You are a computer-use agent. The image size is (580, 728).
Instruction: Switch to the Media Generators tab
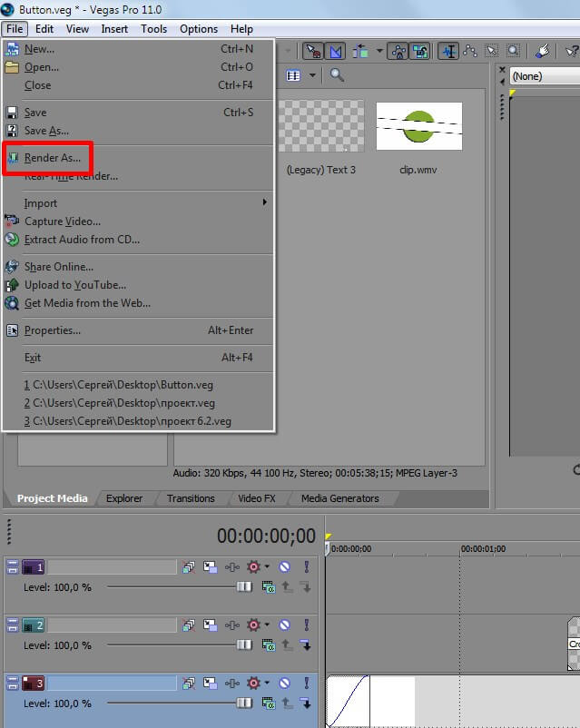click(339, 498)
